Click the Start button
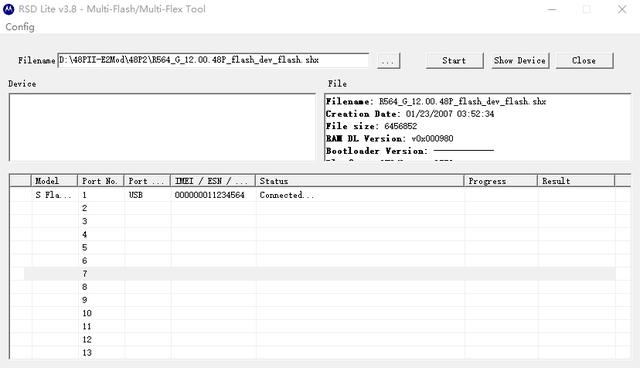 click(x=454, y=60)
